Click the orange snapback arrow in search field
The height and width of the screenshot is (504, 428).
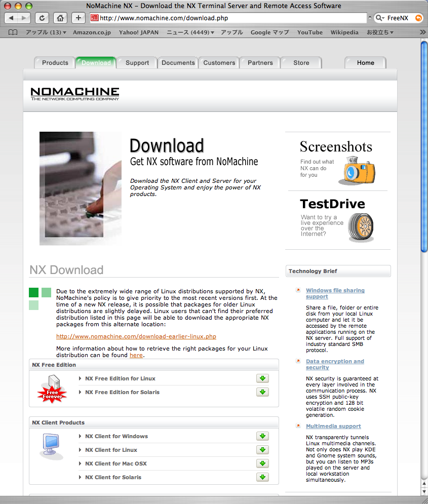tap(419, 18)
